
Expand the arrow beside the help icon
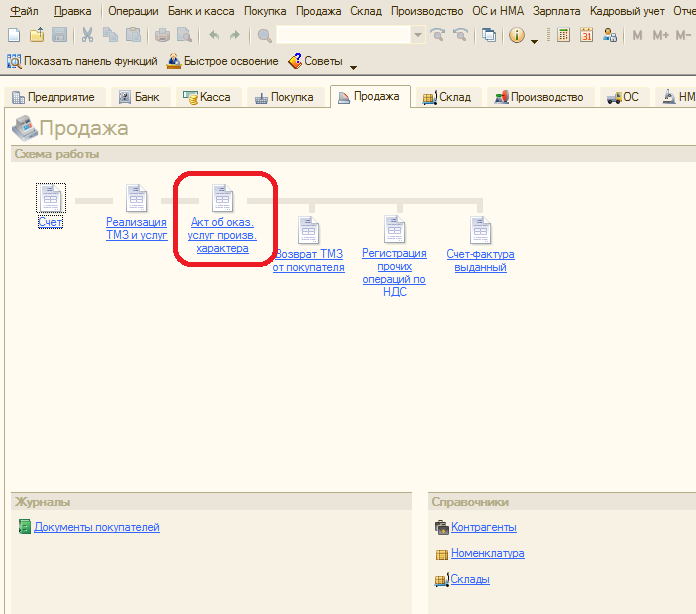click(535, 40)
